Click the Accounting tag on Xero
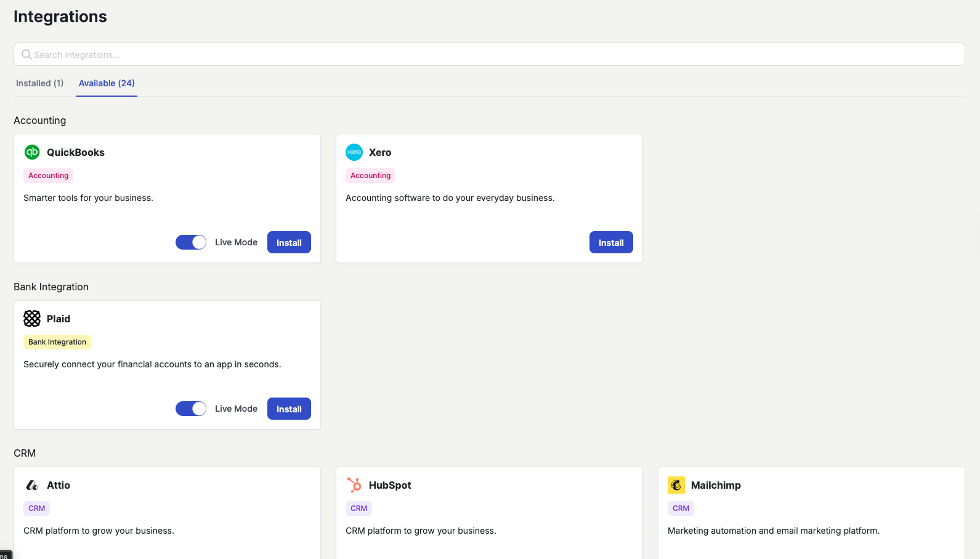 pyautogui.click(x=370, y=176)
